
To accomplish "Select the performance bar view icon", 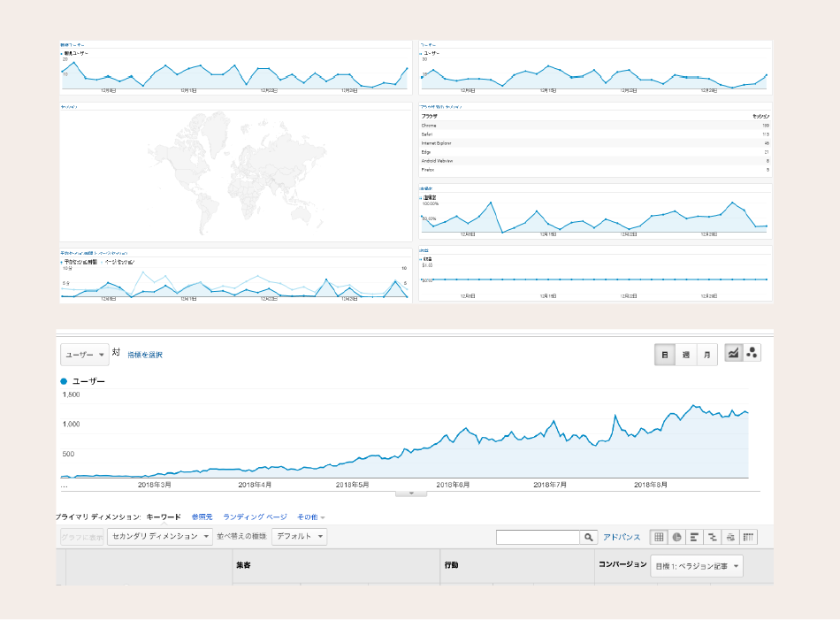I will point(695,537).
